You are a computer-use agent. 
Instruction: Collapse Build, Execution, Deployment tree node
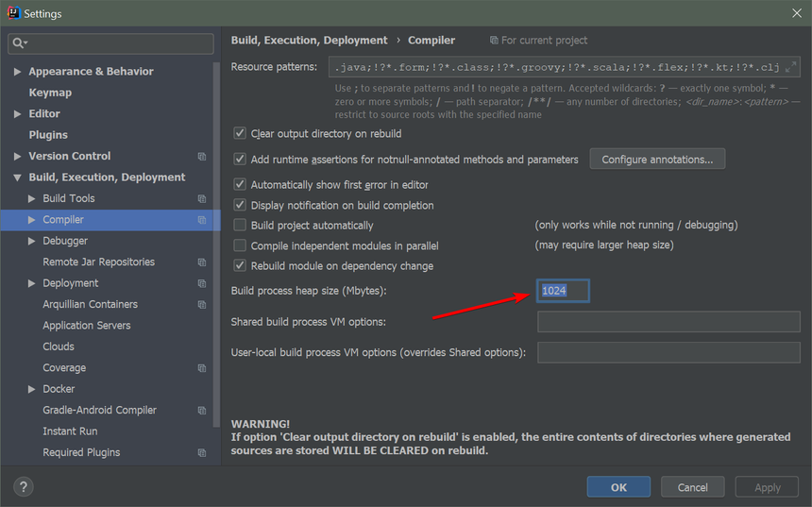tap(17, 177)
